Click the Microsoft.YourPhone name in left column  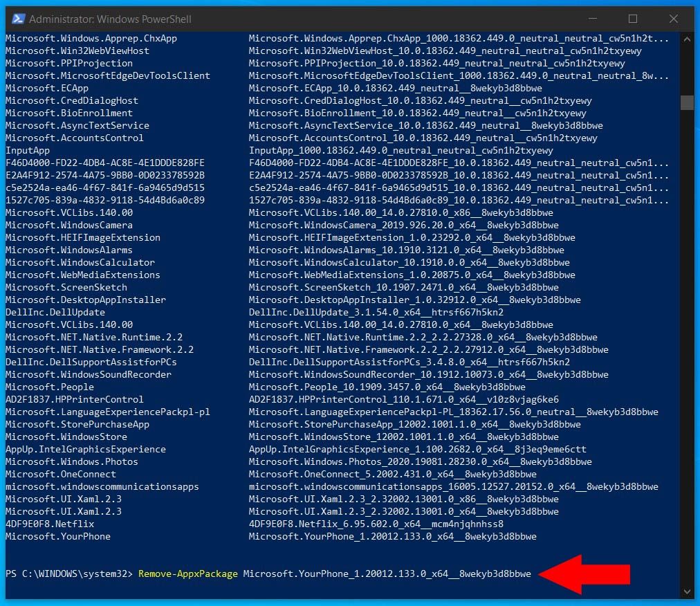[x=58, y=536]
